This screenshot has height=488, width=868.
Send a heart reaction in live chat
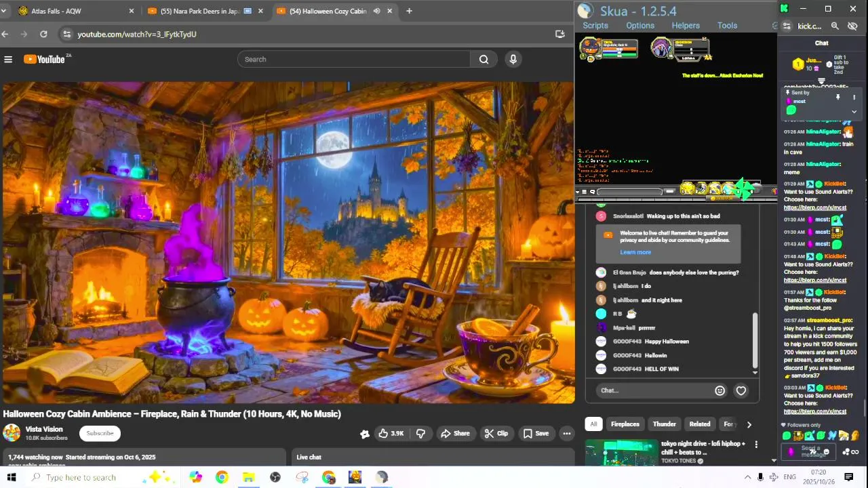(x=741, y=390)
